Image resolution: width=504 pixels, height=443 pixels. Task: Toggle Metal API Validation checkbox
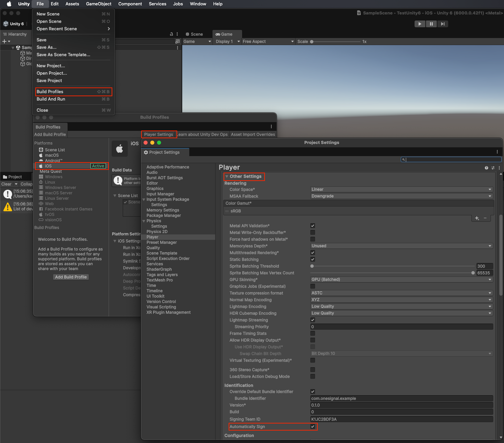click(x=313, y=226)
